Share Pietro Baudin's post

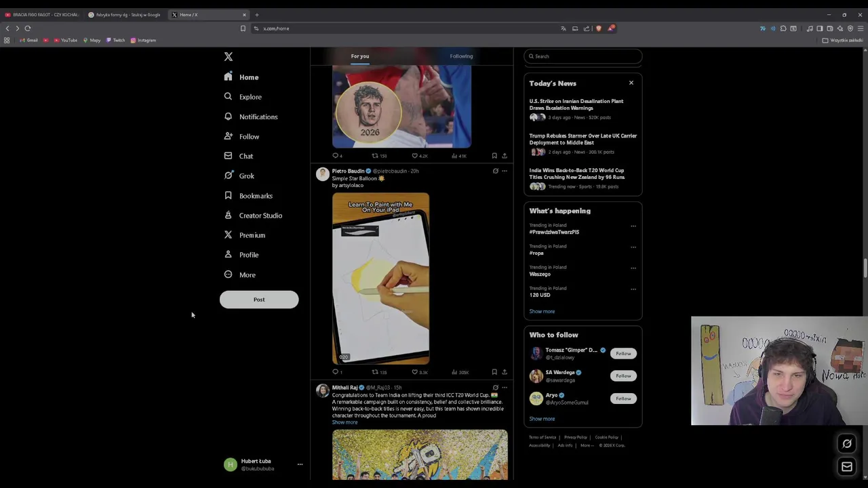pyautogui.click(x=505, y=372)
